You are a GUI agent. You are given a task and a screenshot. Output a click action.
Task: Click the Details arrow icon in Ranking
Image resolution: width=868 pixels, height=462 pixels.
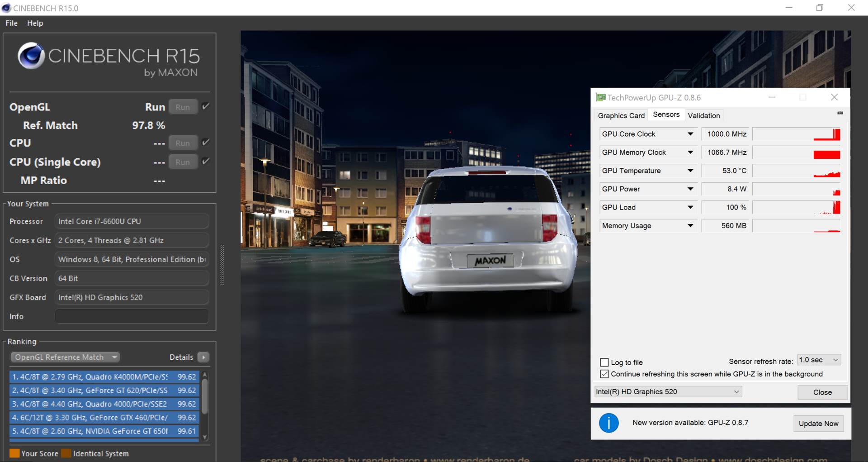tap(203, 357)
